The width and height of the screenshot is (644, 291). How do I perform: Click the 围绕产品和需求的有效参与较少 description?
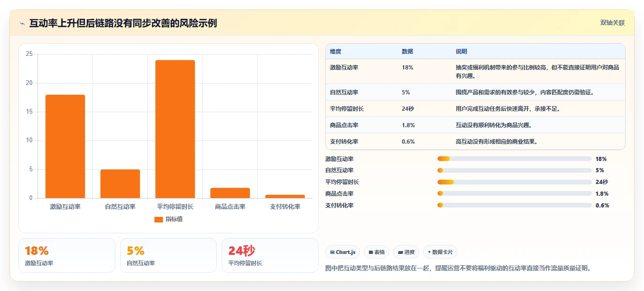point(525,92)
